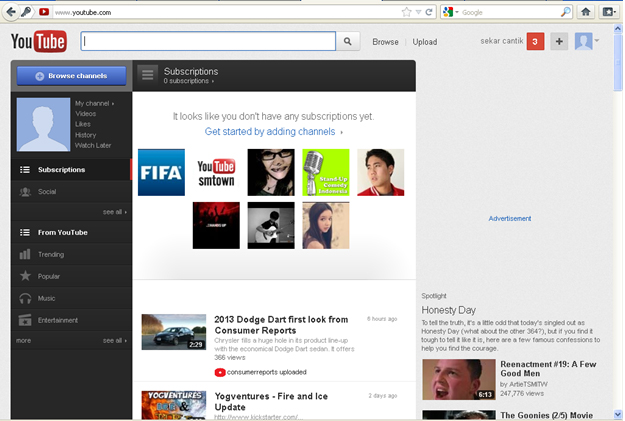Open The Goonies (2/5) Movie title
This screenshot has height=421, width=625.
546,415
